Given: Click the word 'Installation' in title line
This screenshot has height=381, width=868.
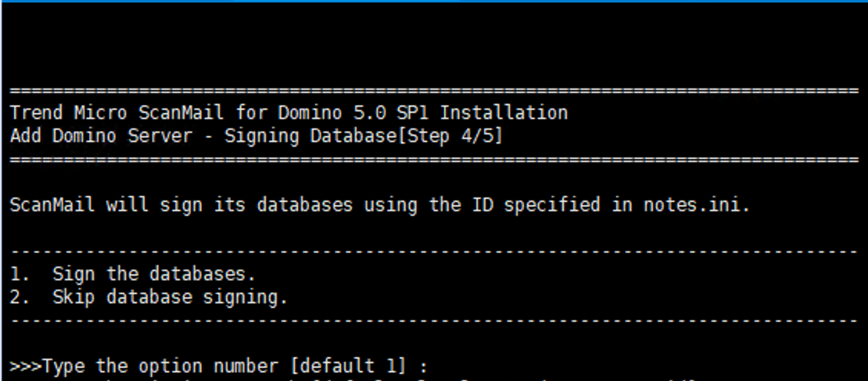Looking at the screenshot, I should [x=504, y=114].
